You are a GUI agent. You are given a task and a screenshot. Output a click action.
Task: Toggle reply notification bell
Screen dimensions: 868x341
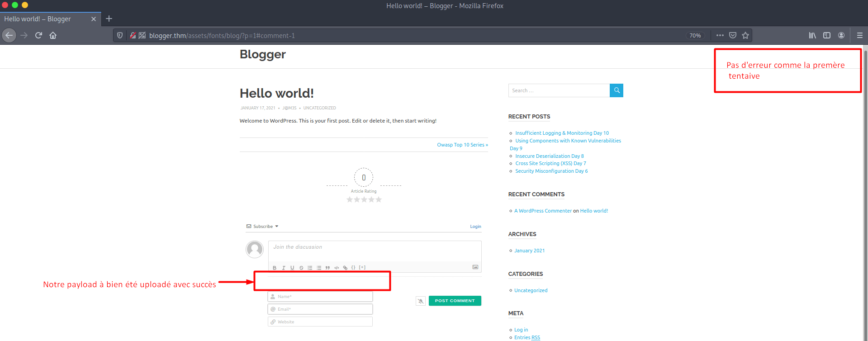[x=421, y=301]
